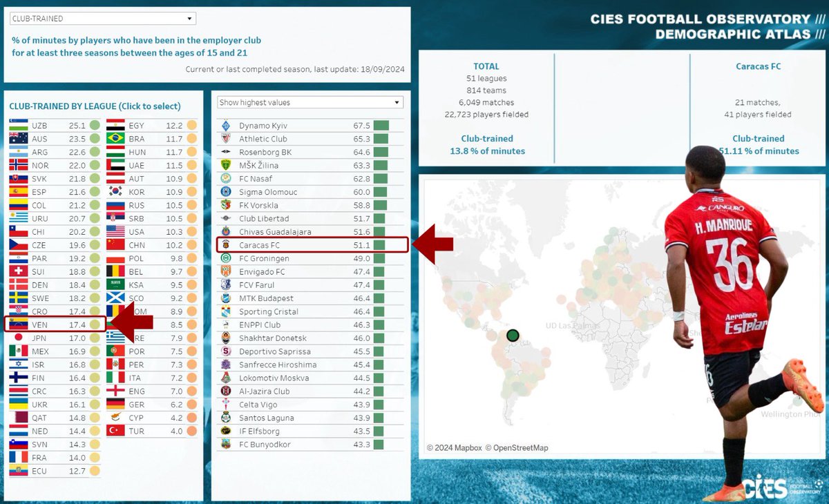
Task: Click Sporting Cristal in club list
Action: (x=310, y=312)
